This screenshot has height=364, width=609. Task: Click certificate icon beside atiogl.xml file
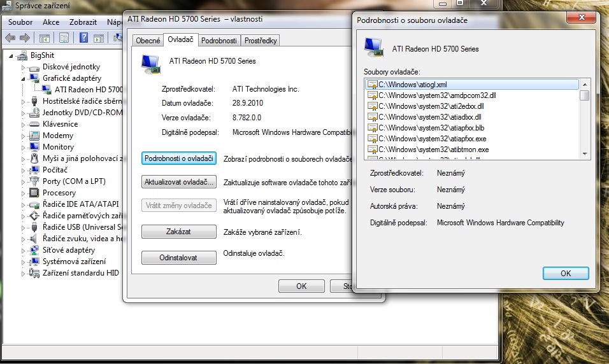(x=373, y=85)
